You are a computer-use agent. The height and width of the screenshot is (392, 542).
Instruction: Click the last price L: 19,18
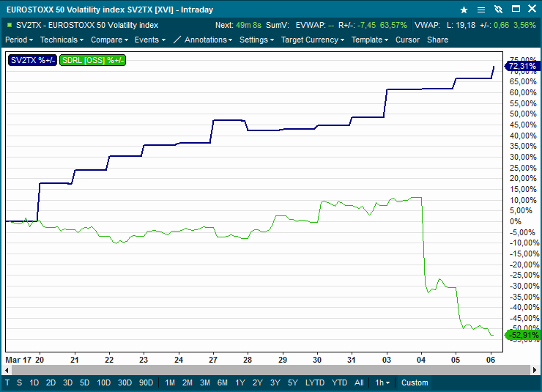461,25
